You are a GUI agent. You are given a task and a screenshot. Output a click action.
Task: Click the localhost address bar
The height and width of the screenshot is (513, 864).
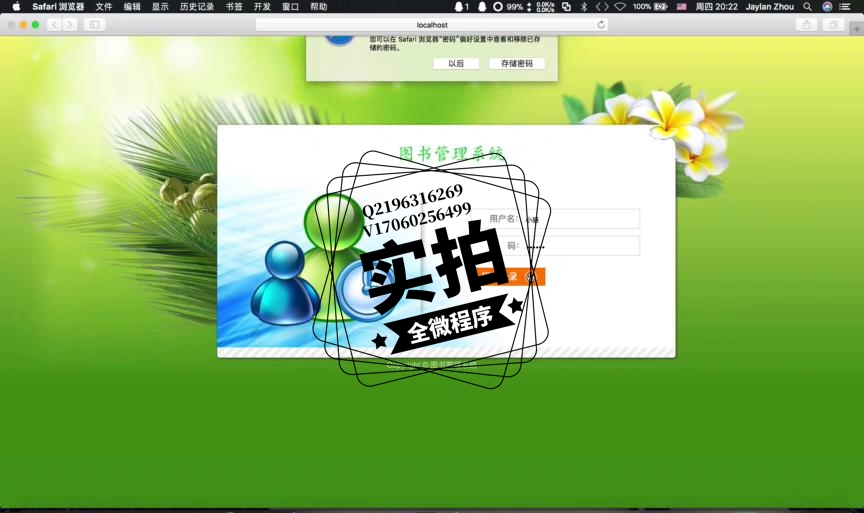point(432,25)
